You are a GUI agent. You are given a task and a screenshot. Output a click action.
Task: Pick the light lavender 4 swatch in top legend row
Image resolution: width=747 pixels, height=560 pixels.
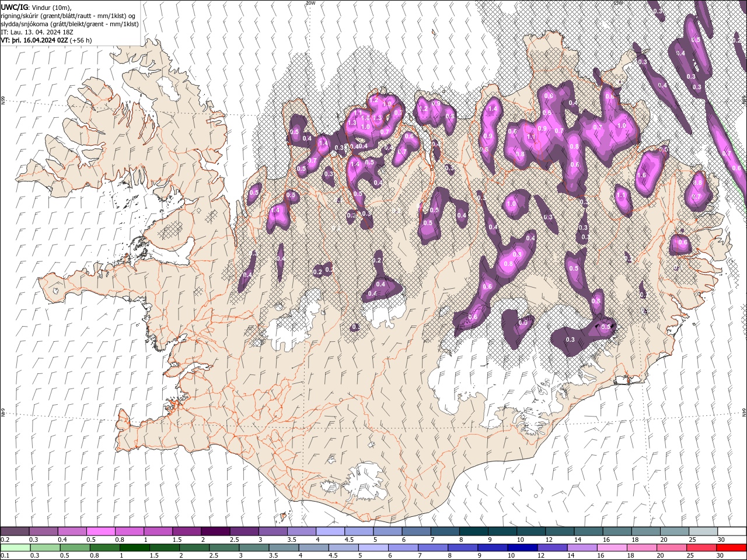[x=330, y=531]
